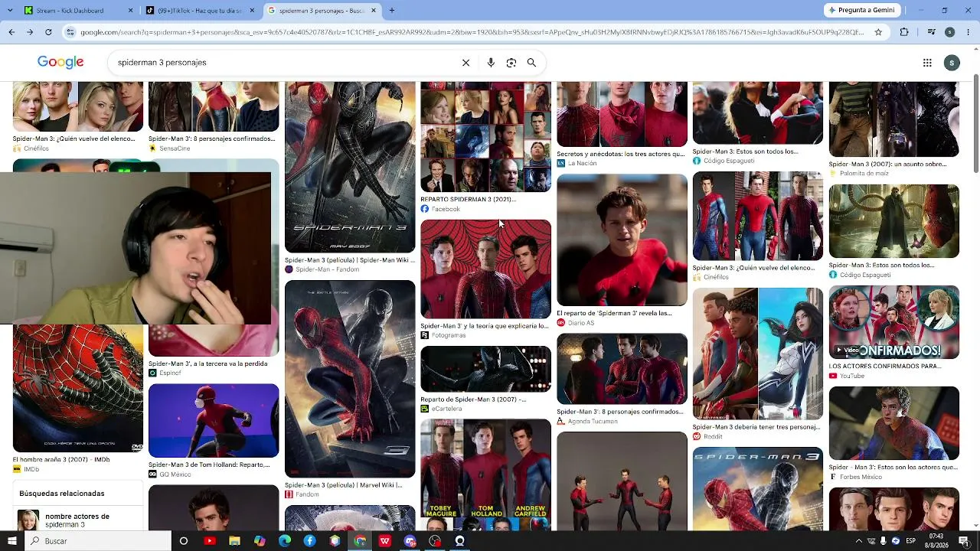Open Facebook from the taskbar

[309, 541]
